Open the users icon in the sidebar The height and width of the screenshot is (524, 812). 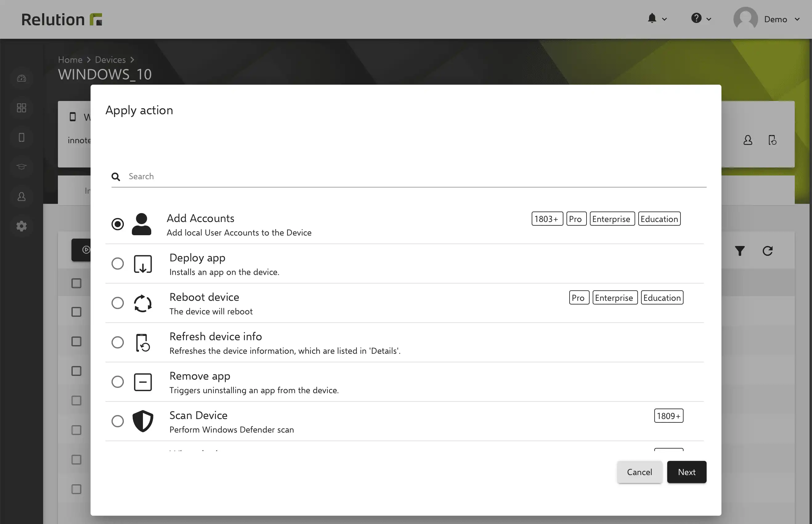point(22,196)
